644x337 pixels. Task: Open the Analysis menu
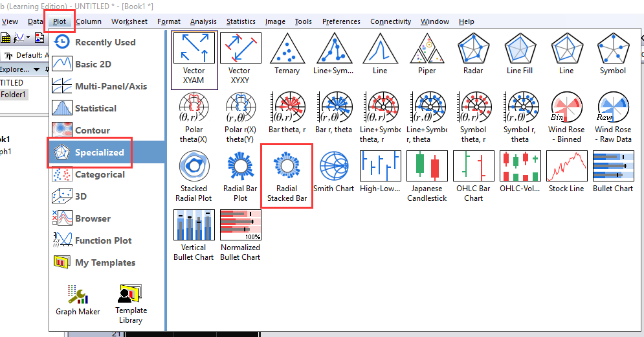coord(203,21)
